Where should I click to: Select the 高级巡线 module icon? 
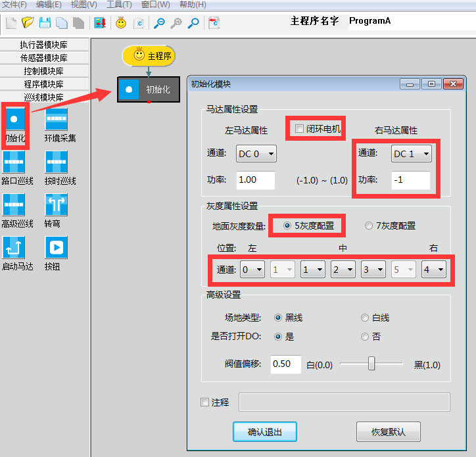point(14,204)
